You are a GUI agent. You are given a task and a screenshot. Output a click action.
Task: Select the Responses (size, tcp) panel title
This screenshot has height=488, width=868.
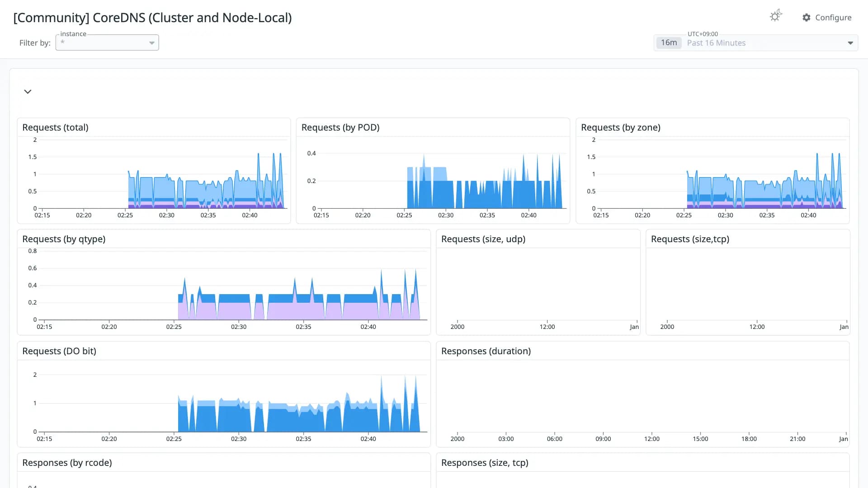click(x=485, y=463)
